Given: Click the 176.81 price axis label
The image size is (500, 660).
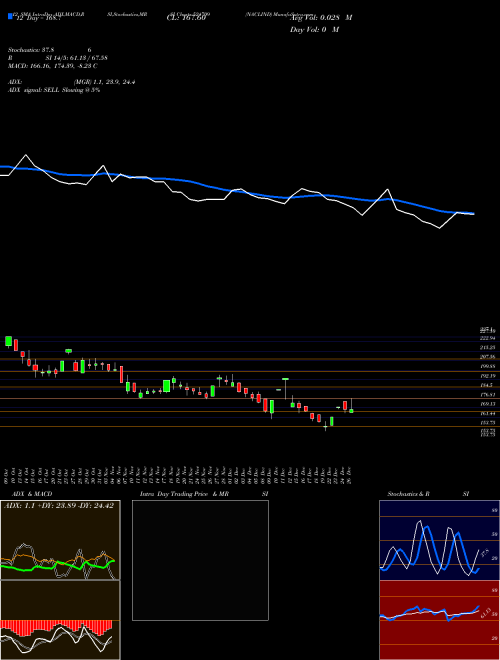Looking at the screenshot, I should click(x=489, y=394).
